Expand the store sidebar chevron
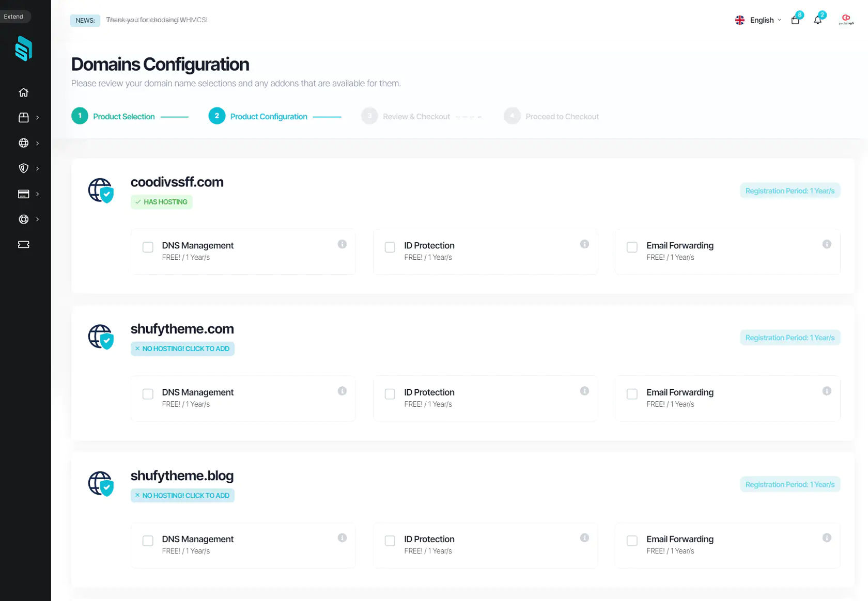Screen dimensions: 868x601 tap(37, 118)
